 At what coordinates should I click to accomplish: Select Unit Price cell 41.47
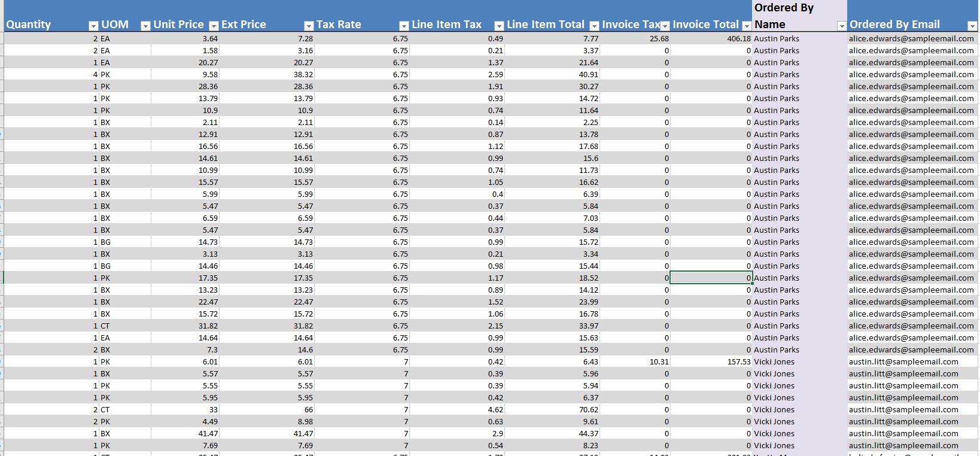[x=185, y=433]
